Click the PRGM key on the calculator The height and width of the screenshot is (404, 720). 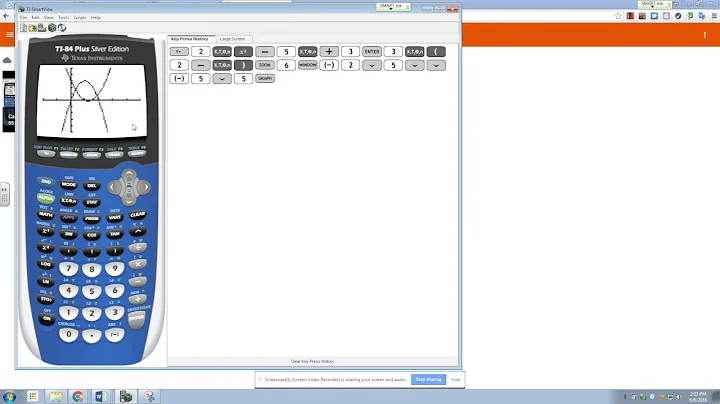92,219
